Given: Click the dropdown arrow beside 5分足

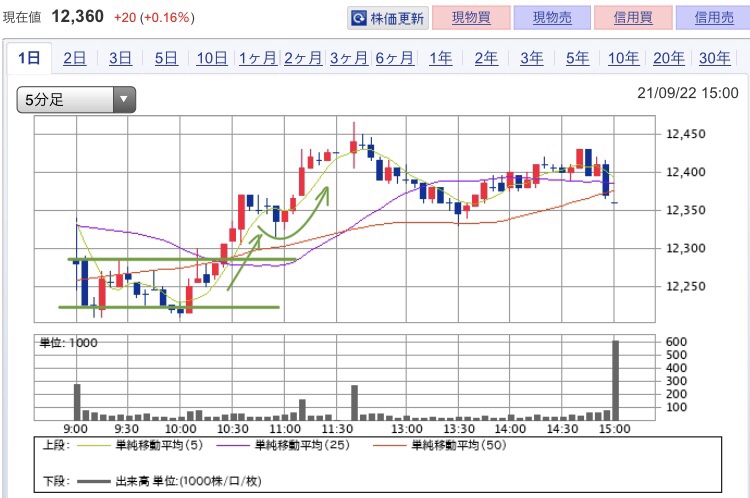Looking at the screenshot, I should (x=124, y=100).
